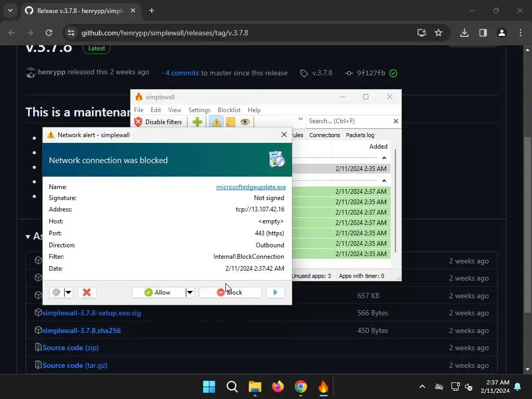This screenshot has height=399, width=532.
Task: Open a new Chrome tab
Action: [x=152, y=10]
